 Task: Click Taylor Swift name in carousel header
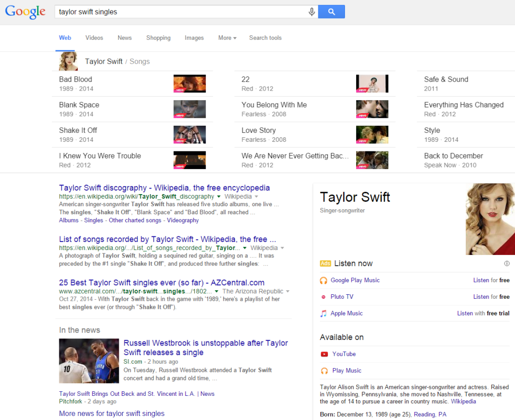coord(104,61)
